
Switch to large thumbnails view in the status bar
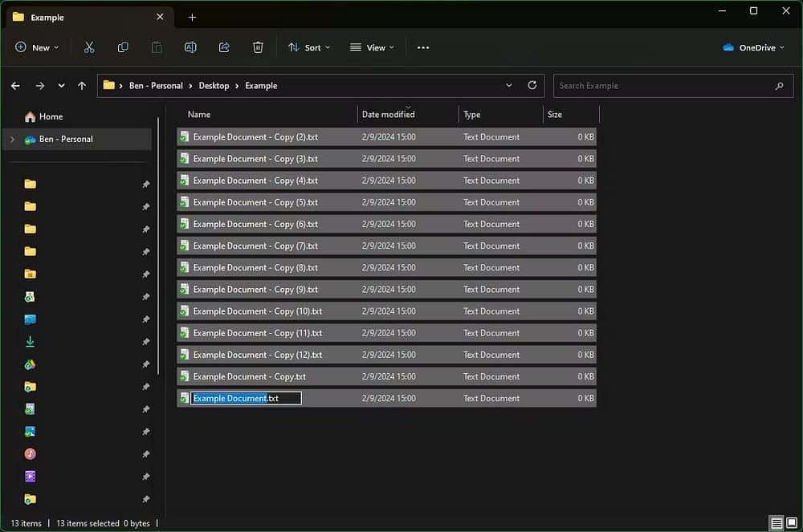(x=792, y=522)
